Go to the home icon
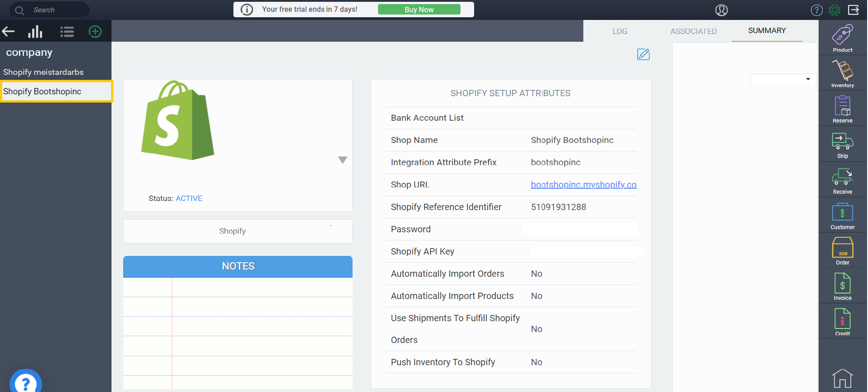 point(842,378)
